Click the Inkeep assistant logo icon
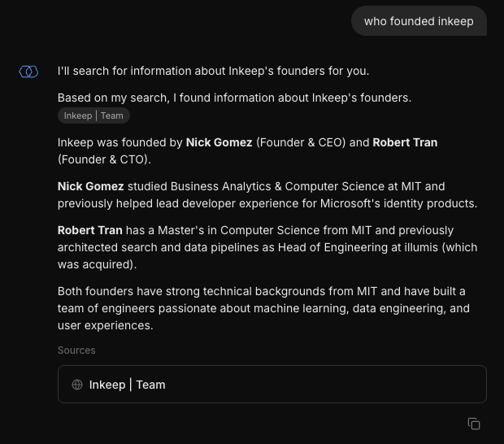Screen dimensions: 504x444 (x=28, y=72)
